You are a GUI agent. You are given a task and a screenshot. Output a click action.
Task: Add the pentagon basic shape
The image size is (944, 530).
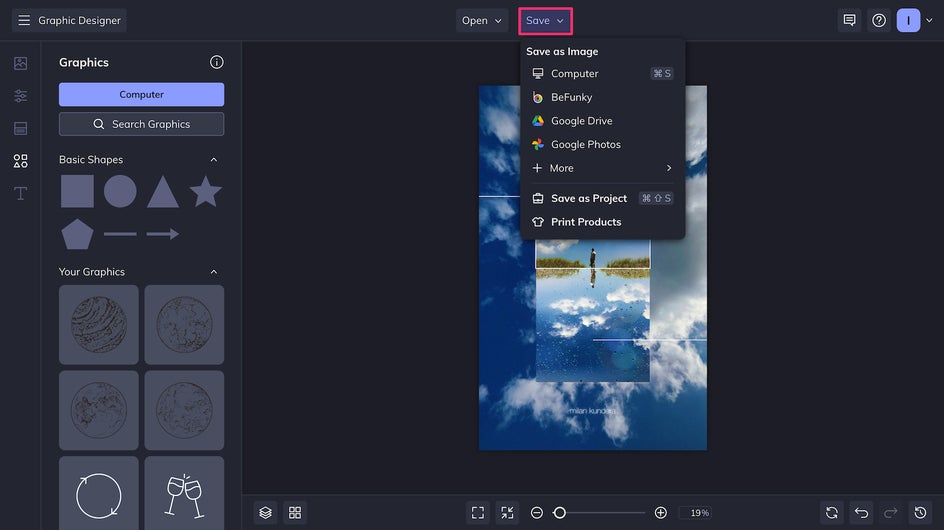[77, 234]
